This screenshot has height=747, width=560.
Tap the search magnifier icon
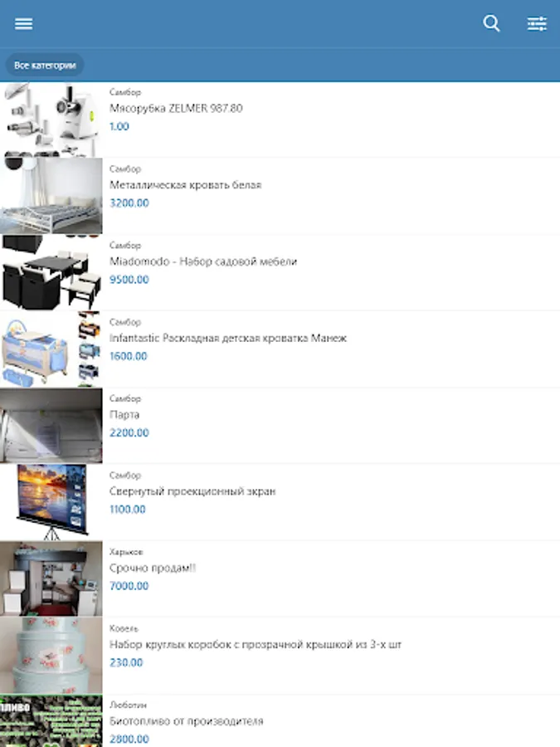tap(491, 23)
